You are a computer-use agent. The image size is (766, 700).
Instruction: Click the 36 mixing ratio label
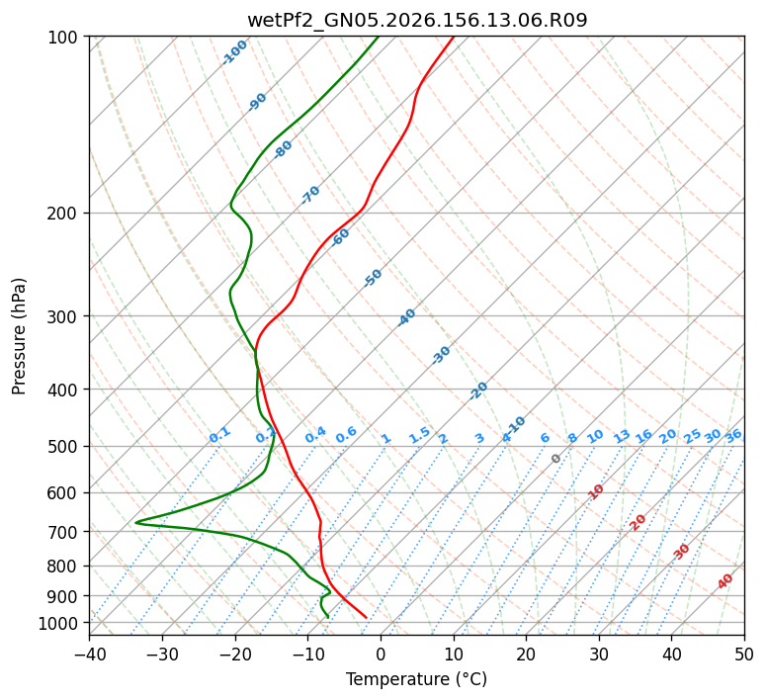click(733, 436)
